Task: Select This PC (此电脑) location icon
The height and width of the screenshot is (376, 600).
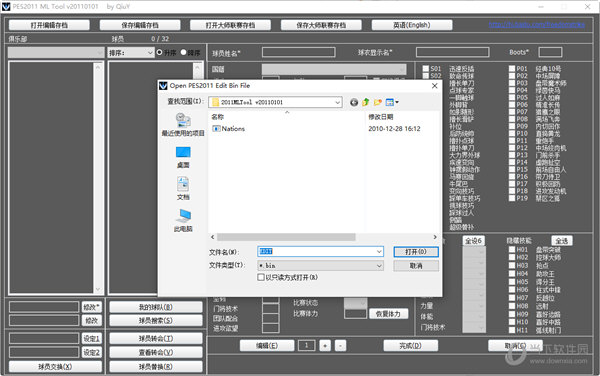Action: click(x=183, y=220)
